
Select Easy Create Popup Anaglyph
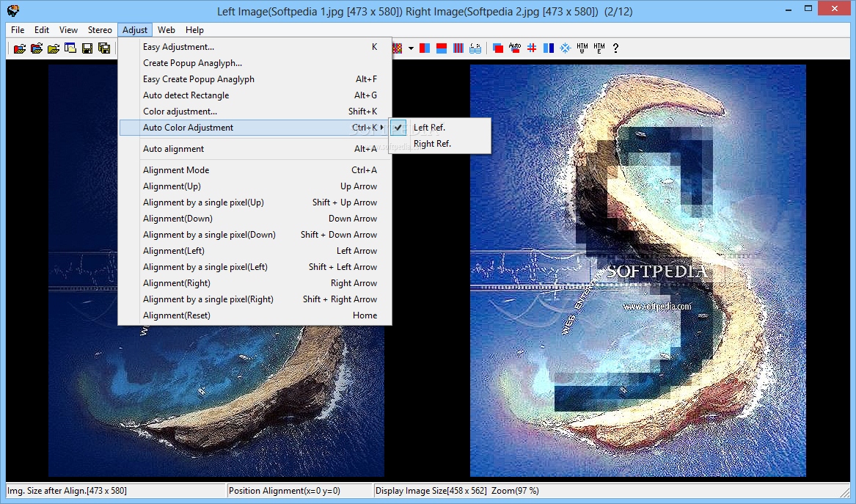point(255,79)
